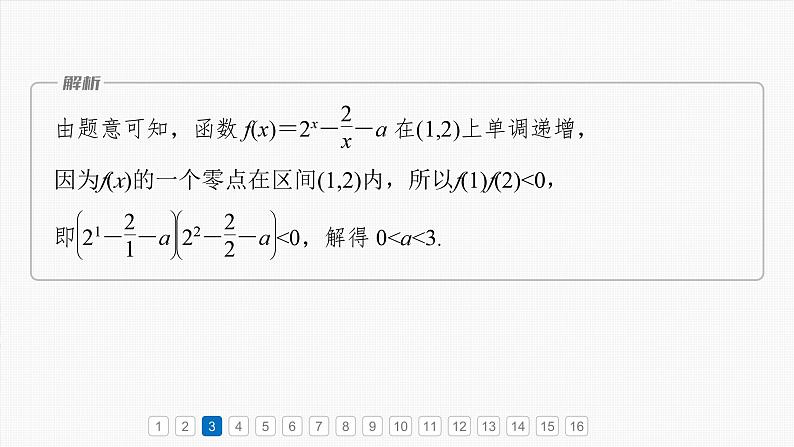The width and height of the screenshot is (794, 447).
Task: Open page 14 in pagination
Action: pyautogui.click(x=518, y=426)
